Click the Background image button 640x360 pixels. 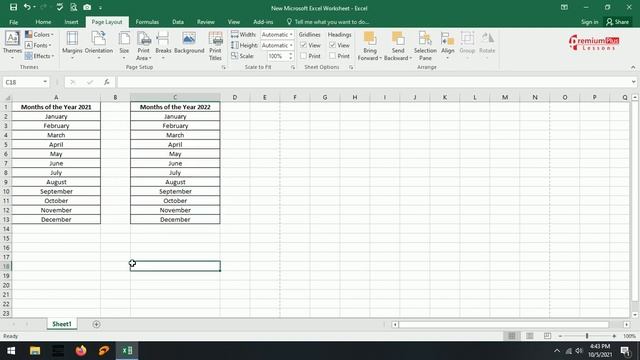[x=189, y=43]
